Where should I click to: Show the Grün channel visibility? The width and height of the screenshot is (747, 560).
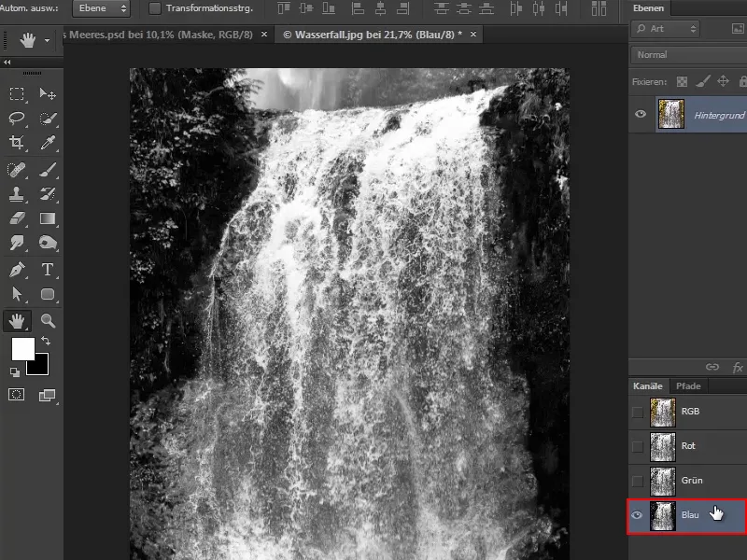[x=638, y=481]
